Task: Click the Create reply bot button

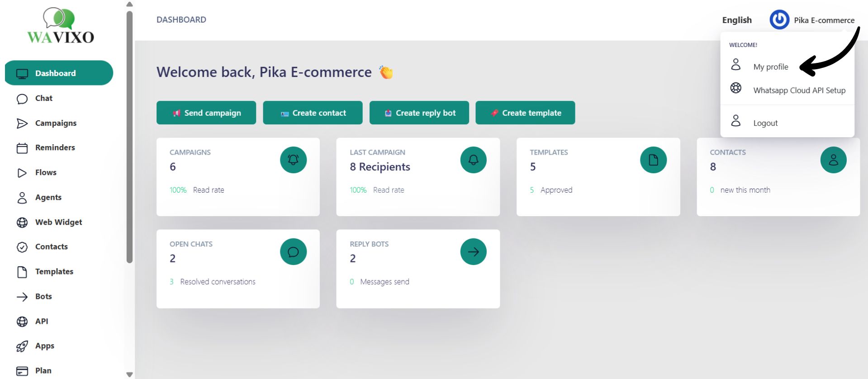Action: point(419,113)
